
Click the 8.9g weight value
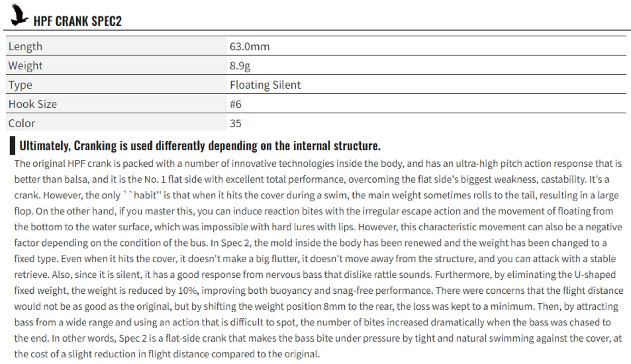coord(240,66)
